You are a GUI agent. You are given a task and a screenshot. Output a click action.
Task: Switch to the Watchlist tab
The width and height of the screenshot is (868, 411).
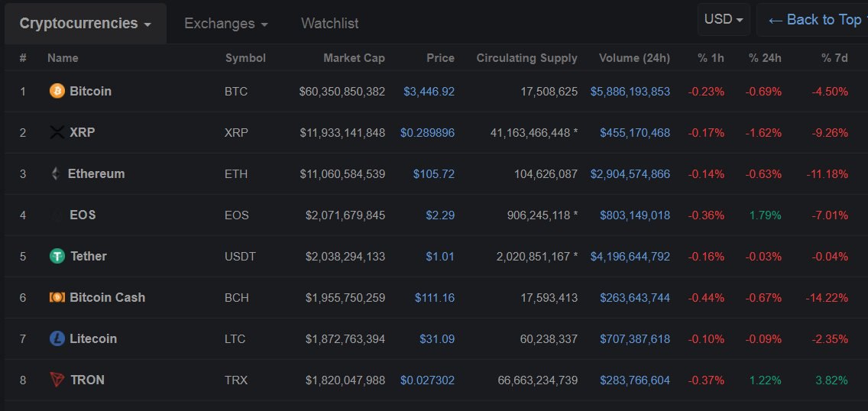[x=330, y=23]
